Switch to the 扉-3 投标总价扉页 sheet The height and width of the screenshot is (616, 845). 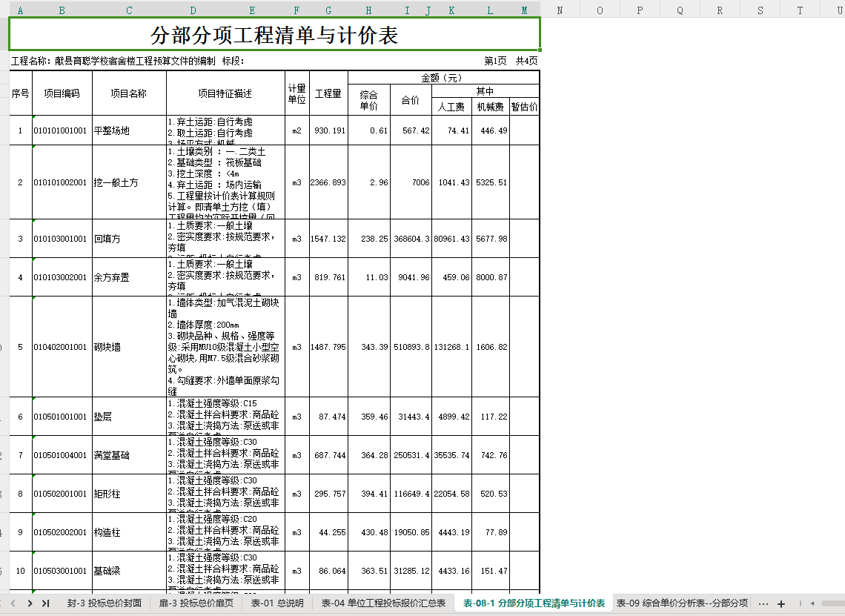point(196,603)
